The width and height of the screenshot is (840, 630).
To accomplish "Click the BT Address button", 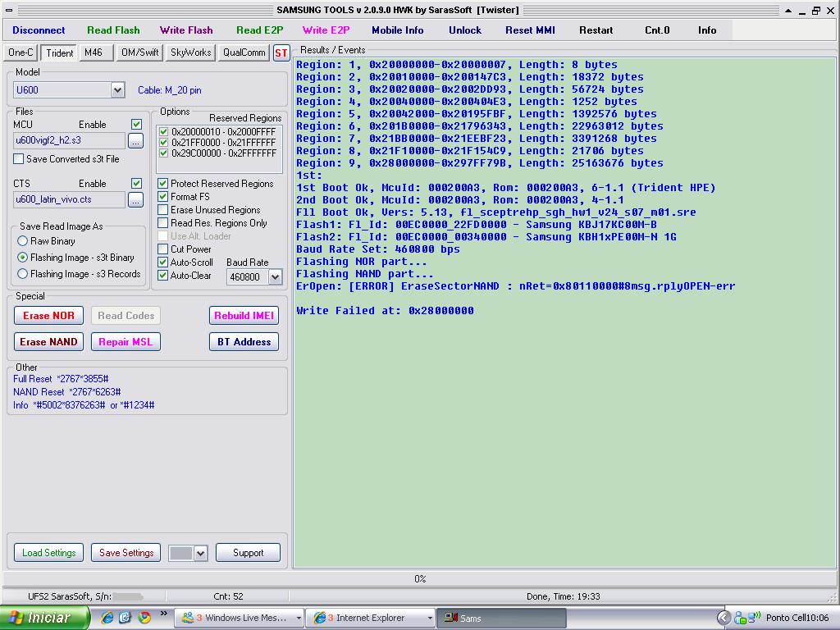I will [x=244, y=342].
